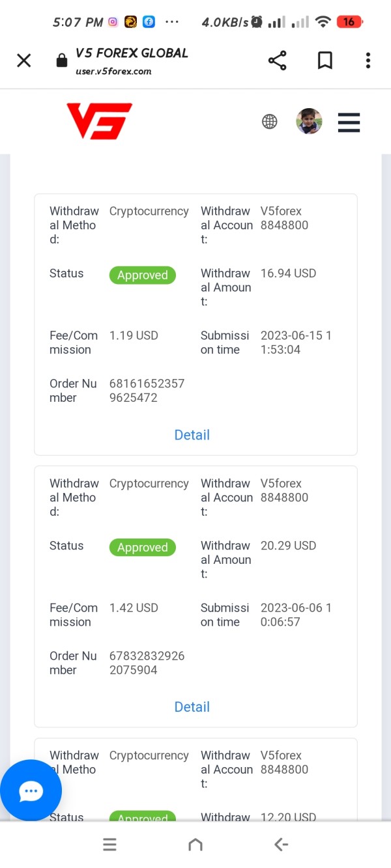Tap the user.v5forex.com address text
The width and height of the screenshot is (391, 868).
113,72
